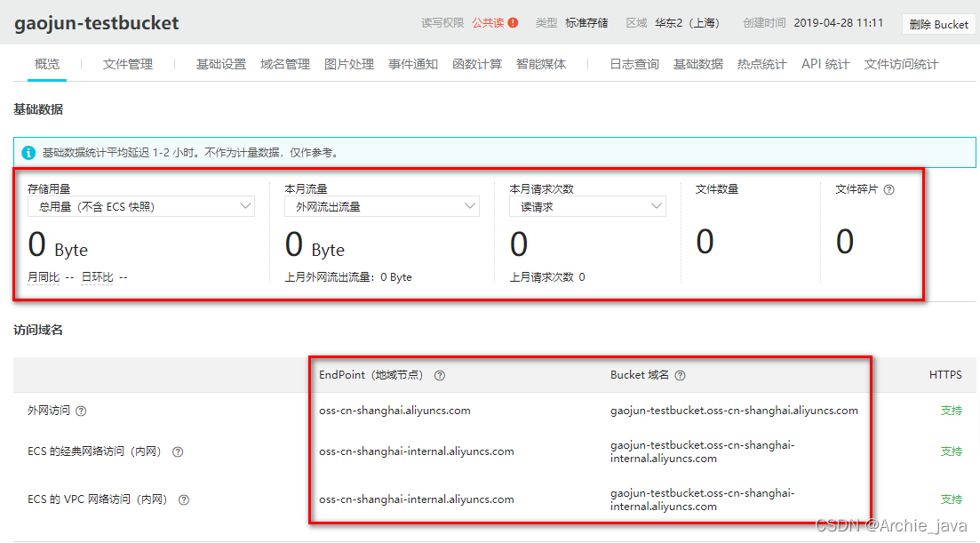Click 支持 in ECS 的 VPC 网络访问 row
Screen dimensions: 980x543
pos(952,499)
